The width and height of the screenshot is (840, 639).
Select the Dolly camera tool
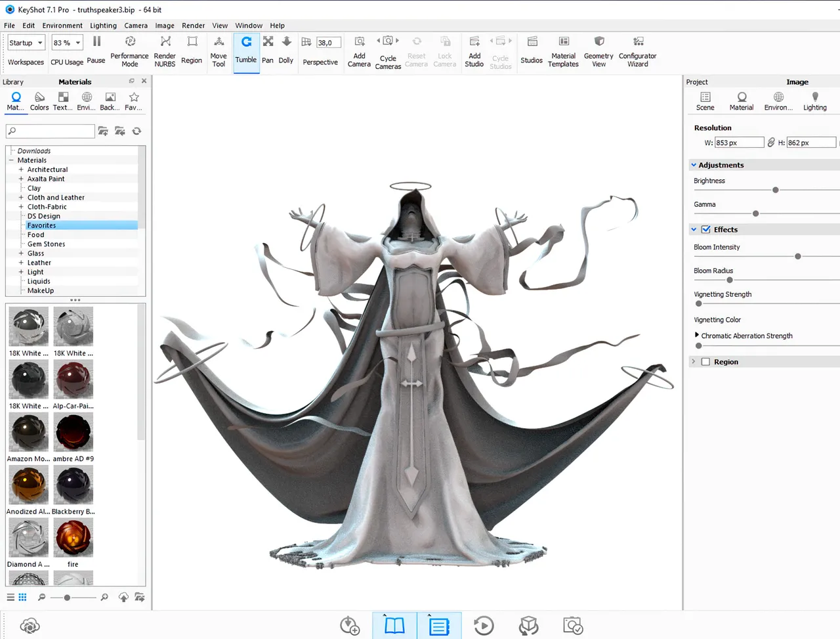click(286, 50)
